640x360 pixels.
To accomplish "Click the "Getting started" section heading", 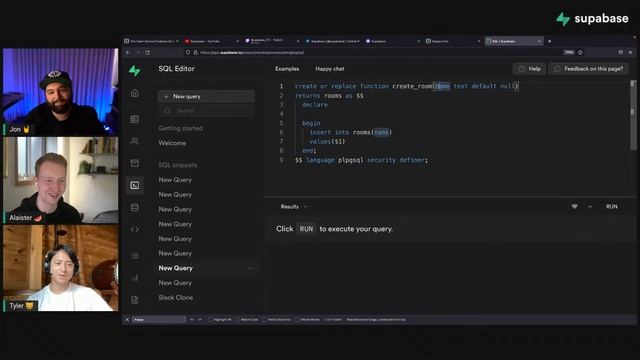I will [180, 128].
